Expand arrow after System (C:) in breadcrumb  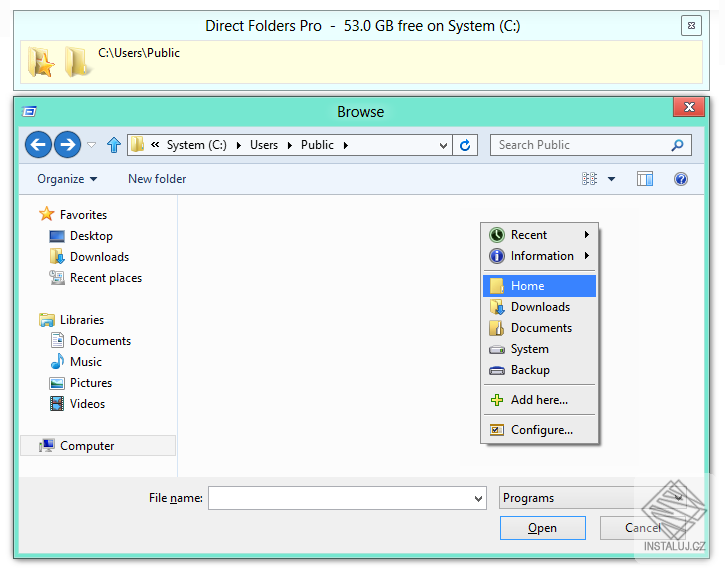pyautogui.click(x=239, y=146)
